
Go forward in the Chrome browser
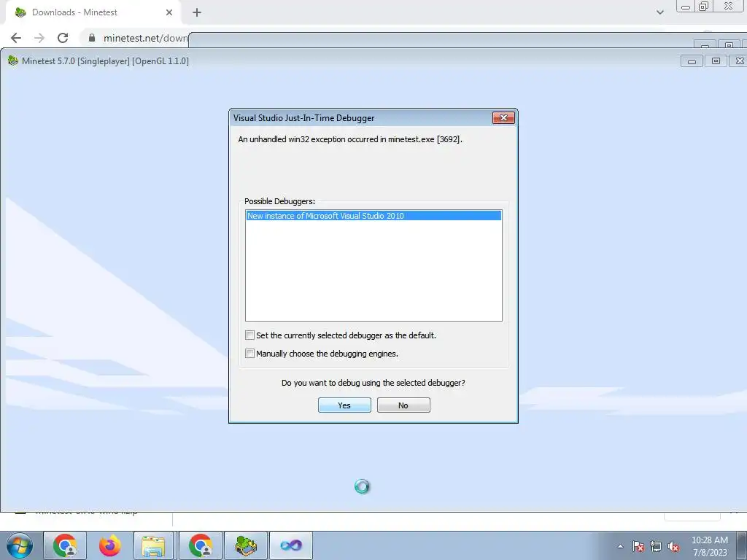[x=39, y=38]
